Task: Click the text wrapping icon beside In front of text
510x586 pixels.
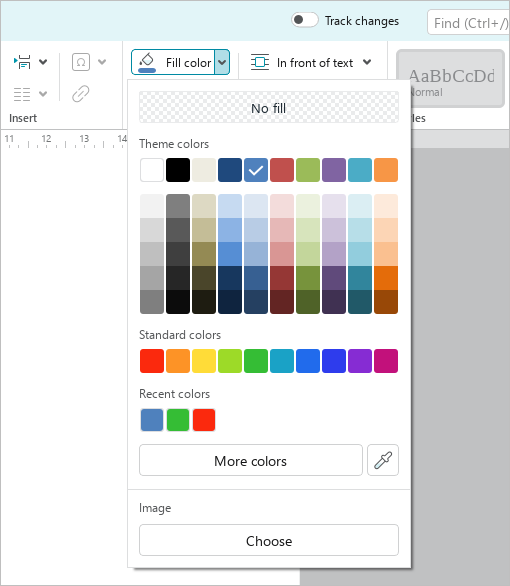Action: coord(260,62)
